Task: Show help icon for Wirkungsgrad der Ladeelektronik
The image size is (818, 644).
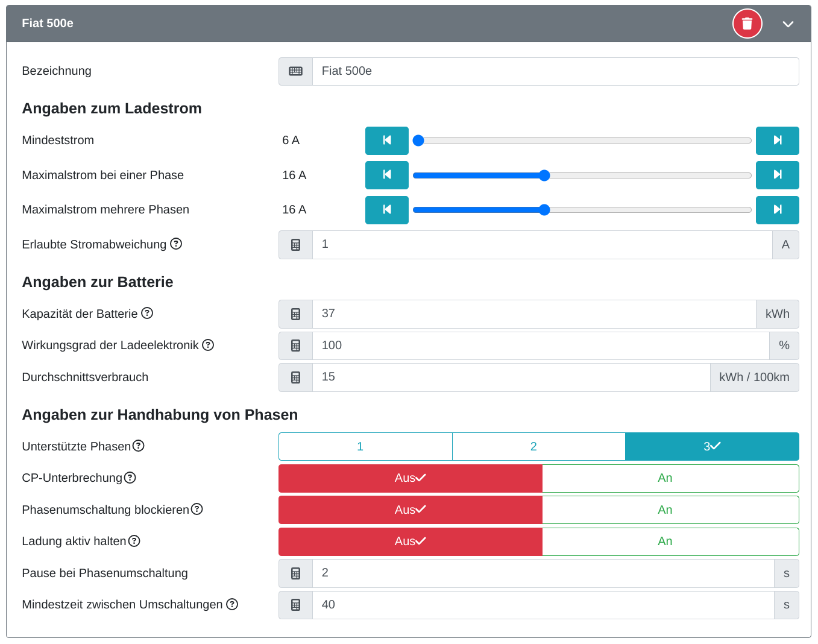Action: [x=208, y=345]
